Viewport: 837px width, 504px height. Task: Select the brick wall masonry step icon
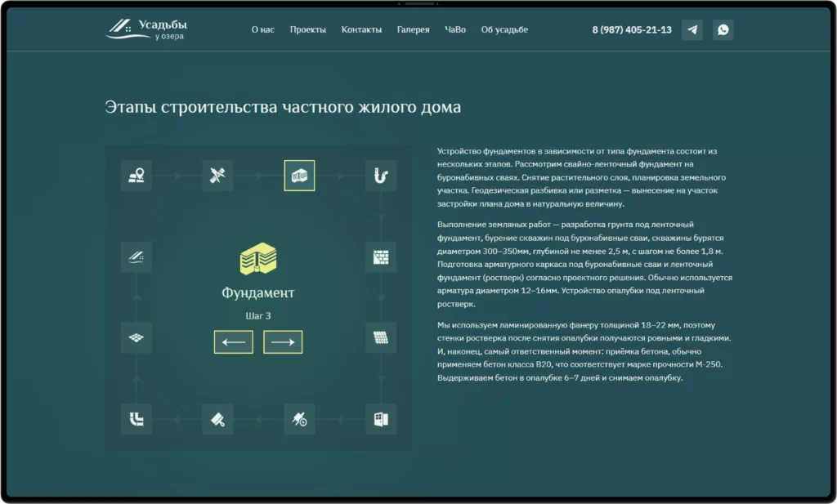381,257
